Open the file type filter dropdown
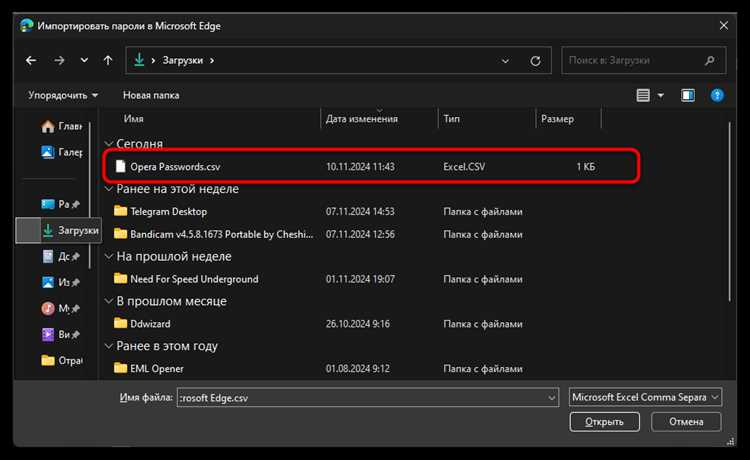Viewport: 750px width, 460px height. [645, 397]
